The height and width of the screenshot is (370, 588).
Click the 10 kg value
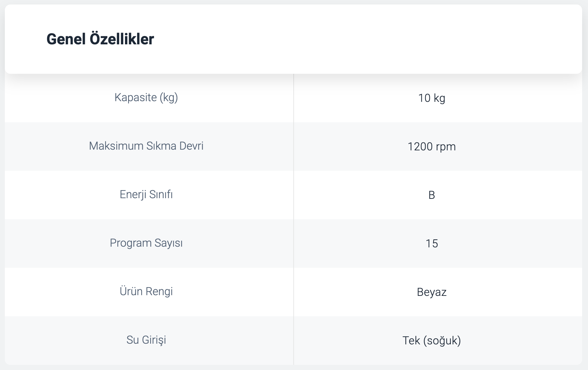point(431,98)
